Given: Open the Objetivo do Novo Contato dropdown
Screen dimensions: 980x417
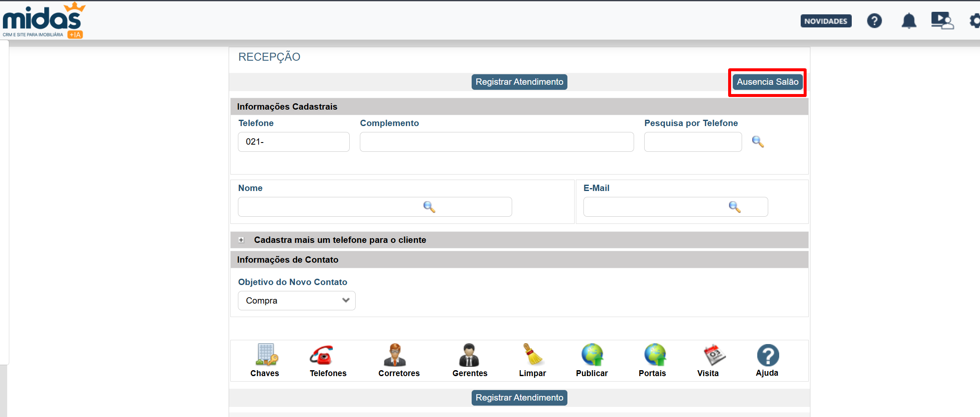Looking at the screenshot, I should coord(297,301).
